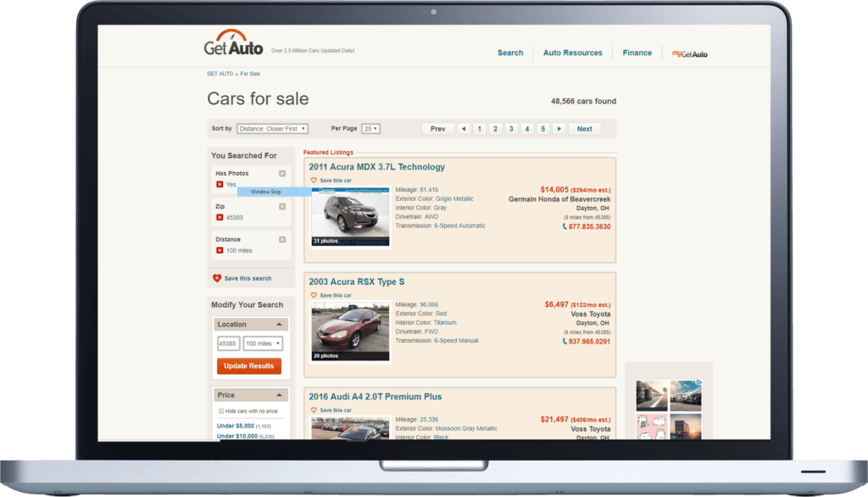This screenshot has width=868, height=497.
Task: Open the 2003 Acura RSX Type S listing
Action: [x=357, y=282]
